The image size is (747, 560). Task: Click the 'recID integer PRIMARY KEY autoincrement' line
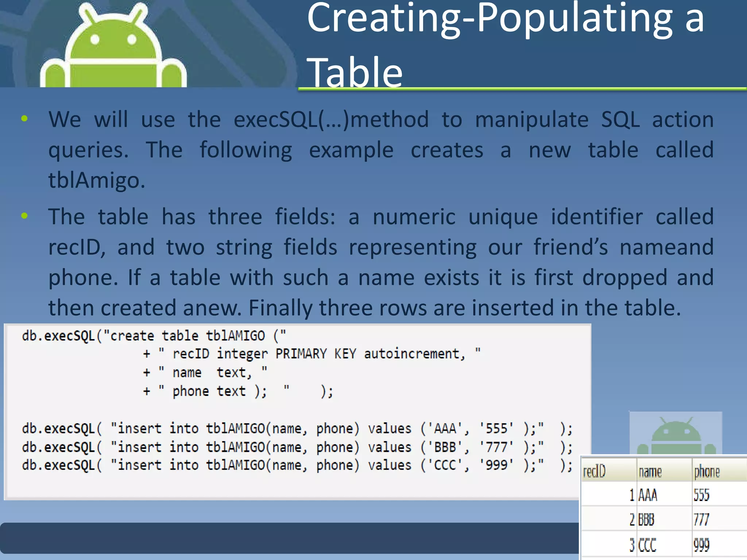tap(312, 354)
